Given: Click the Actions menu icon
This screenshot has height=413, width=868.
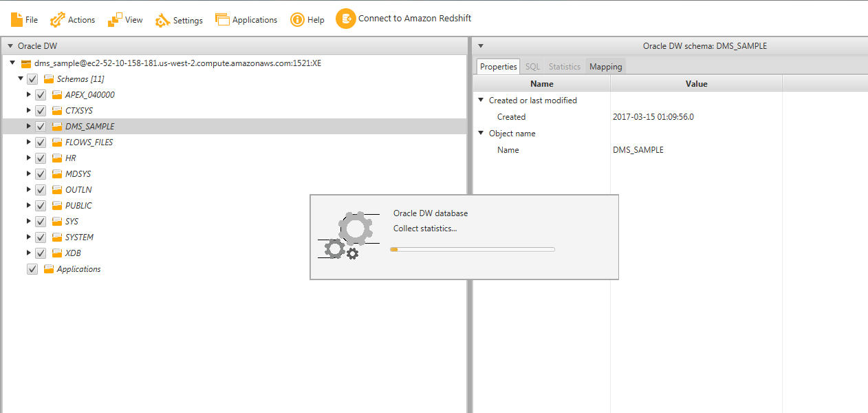Looking at the screenshot, I should pos(58,19).
